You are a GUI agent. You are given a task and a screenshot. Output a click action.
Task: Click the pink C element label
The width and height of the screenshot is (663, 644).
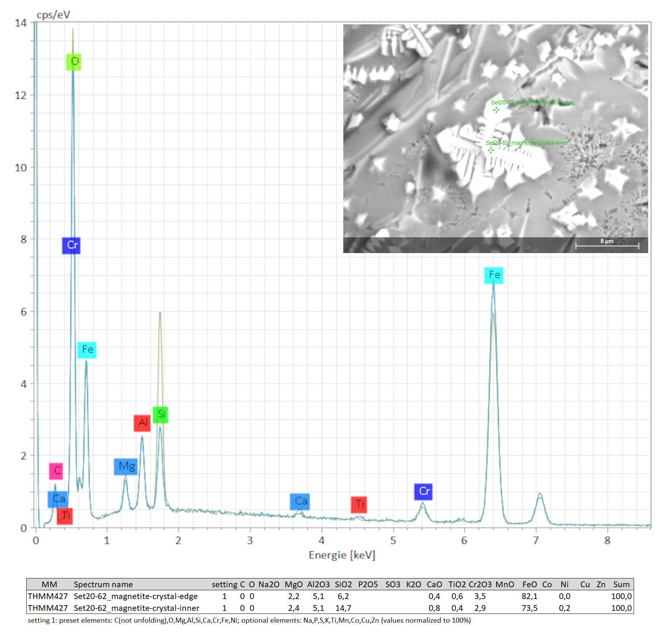[x=56, y=471]
